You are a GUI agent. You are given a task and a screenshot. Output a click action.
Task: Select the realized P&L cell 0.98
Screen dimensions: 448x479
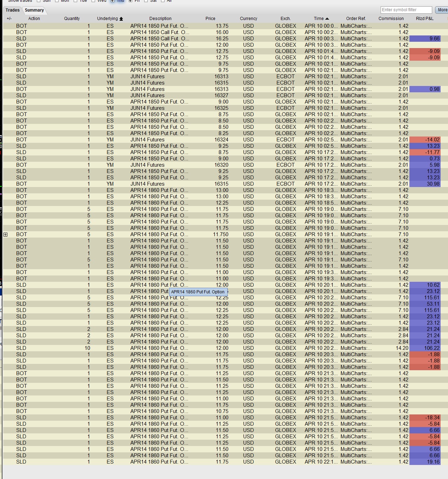click(425, 89)
